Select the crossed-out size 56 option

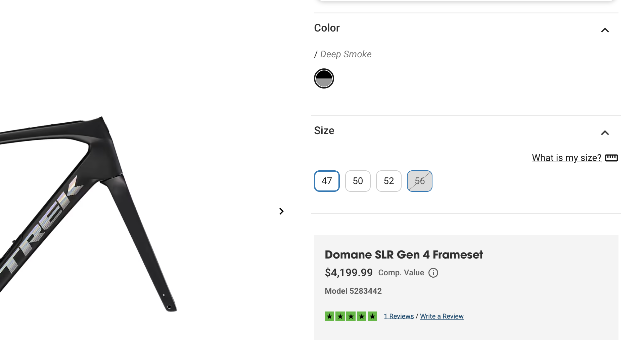pyautogui.click(x=419, y=181)
